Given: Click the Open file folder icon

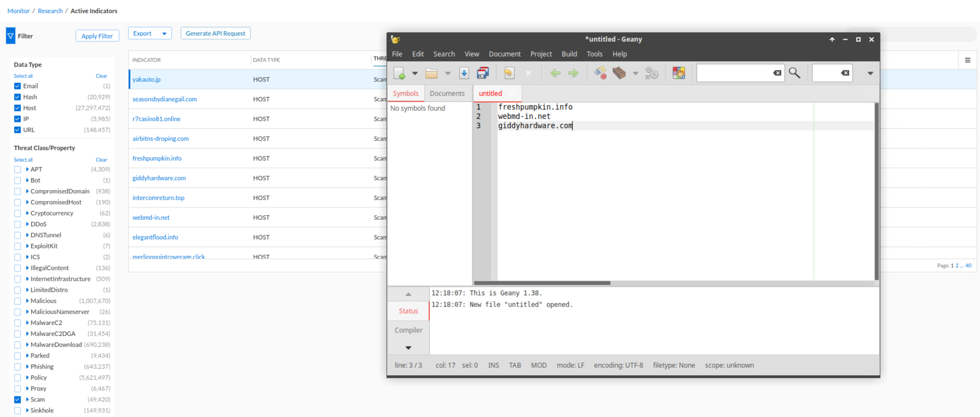Looking at the screenshot, I should coord(431,73).
